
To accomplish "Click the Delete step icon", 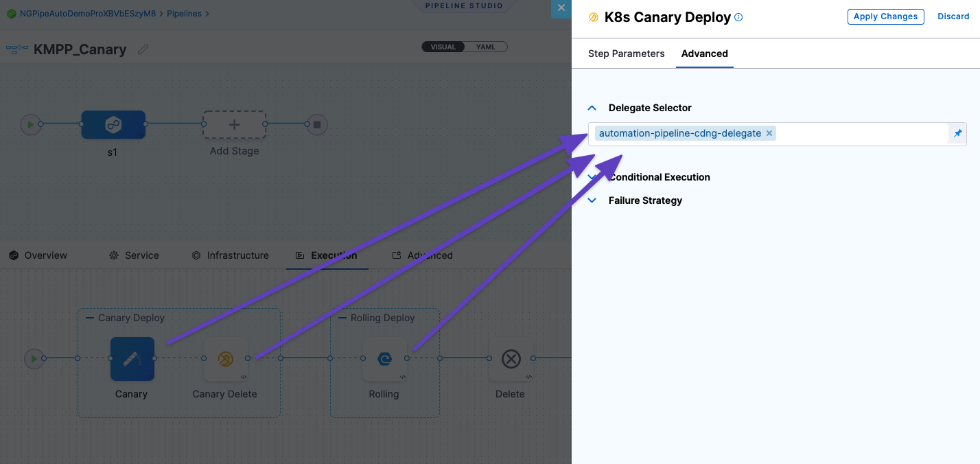I will pos(511,358).
